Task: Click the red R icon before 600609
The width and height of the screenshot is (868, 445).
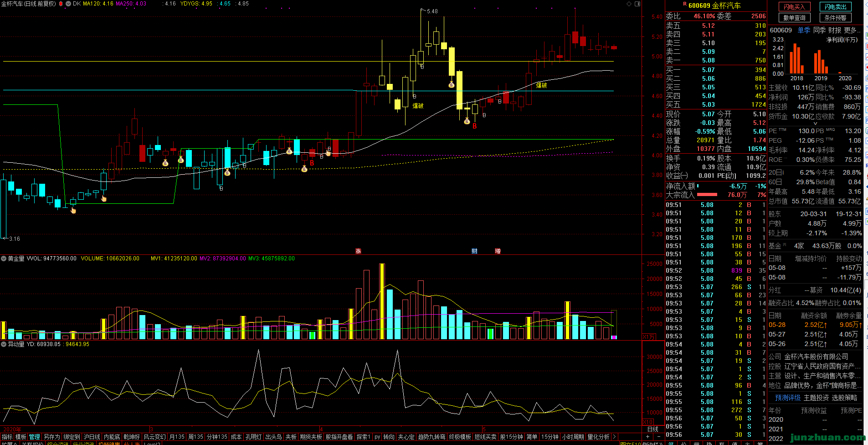Action: pyautogui.click(x=684, y=4)
